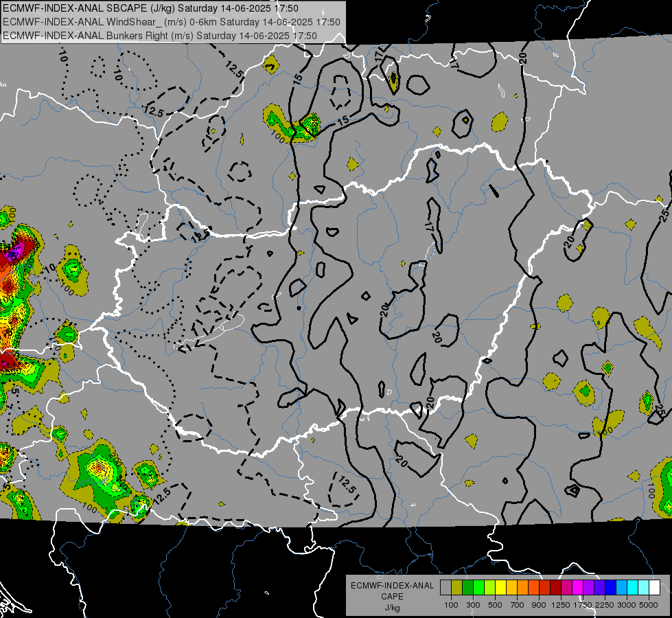Click the 300 tick label in the legend

point(473,605)
